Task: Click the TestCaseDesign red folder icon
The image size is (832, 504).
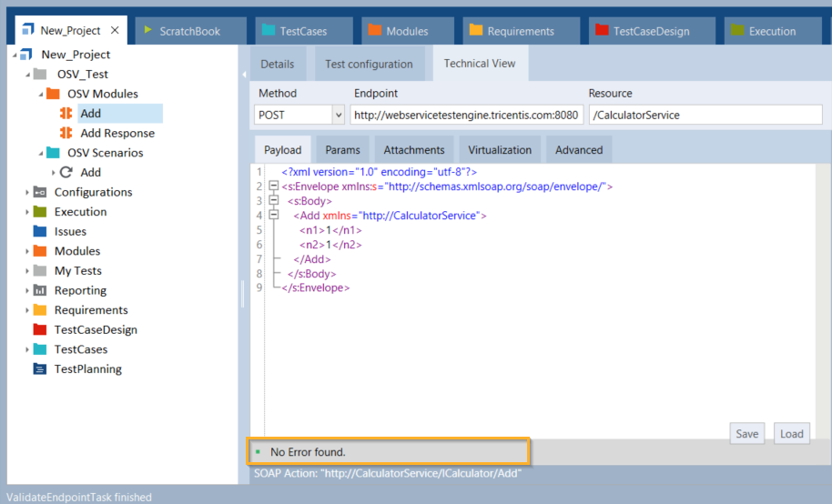Action: pos(40,329)
